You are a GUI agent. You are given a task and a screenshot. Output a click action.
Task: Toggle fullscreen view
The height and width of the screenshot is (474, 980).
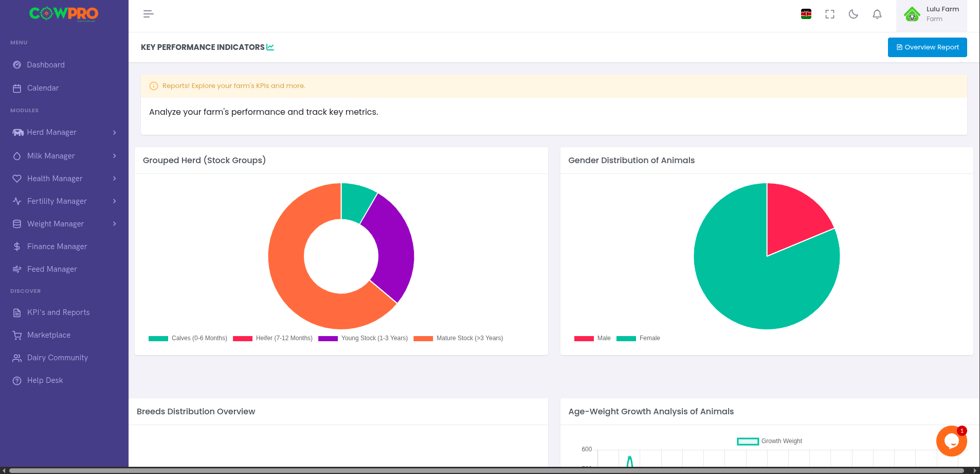(x=829, y=14)
